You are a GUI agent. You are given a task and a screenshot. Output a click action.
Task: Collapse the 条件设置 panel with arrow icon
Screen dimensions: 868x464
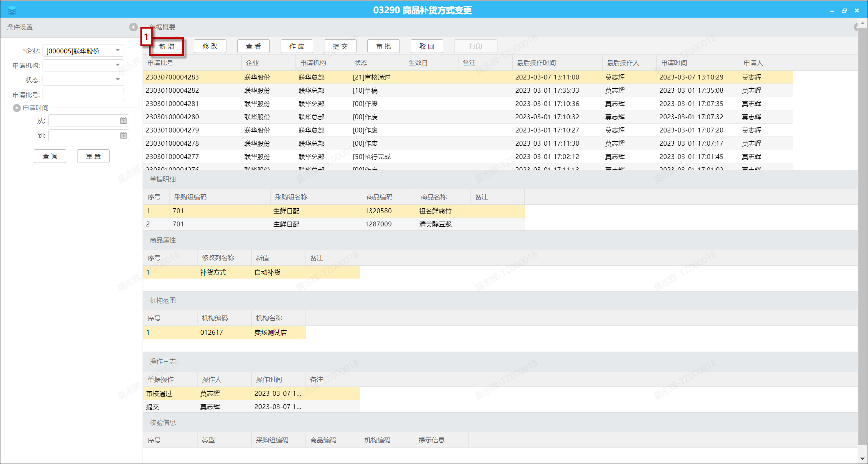click(x=133, y=27)
